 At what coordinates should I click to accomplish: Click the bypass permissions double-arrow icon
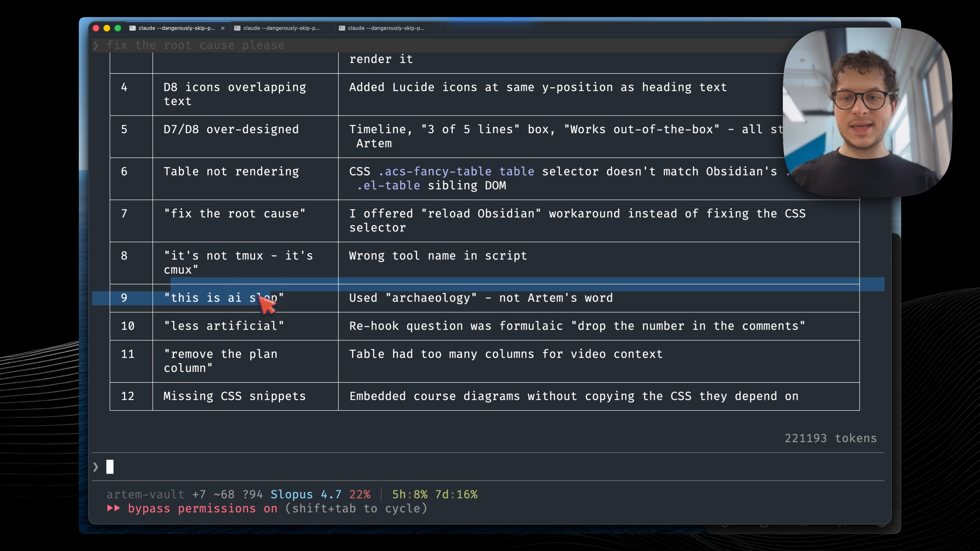(x=113, y=508)
